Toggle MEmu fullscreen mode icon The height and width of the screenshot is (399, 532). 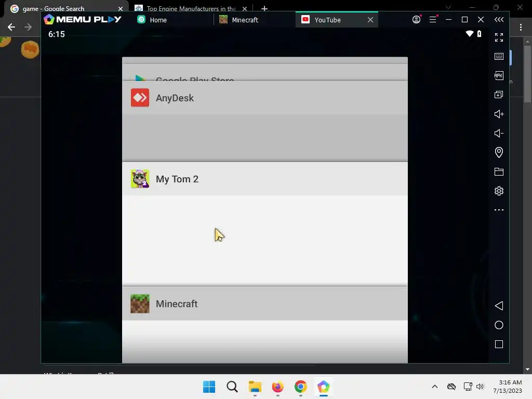point(499,37)
